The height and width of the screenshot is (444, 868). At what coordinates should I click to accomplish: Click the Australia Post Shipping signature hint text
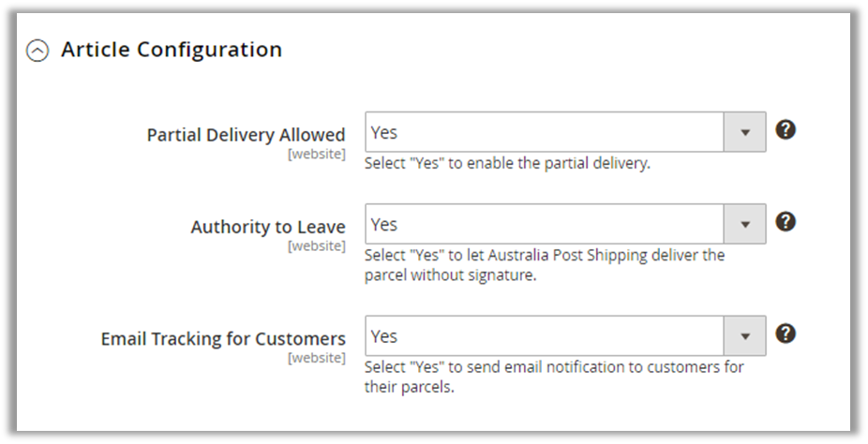544,265
